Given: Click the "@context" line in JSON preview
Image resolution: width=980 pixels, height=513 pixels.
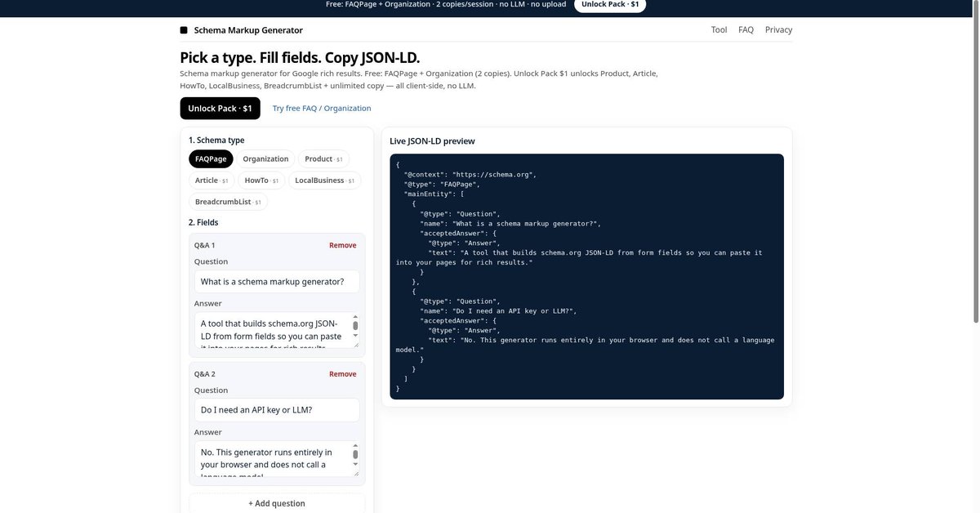Looking at the screenshot, I should 470,175.
